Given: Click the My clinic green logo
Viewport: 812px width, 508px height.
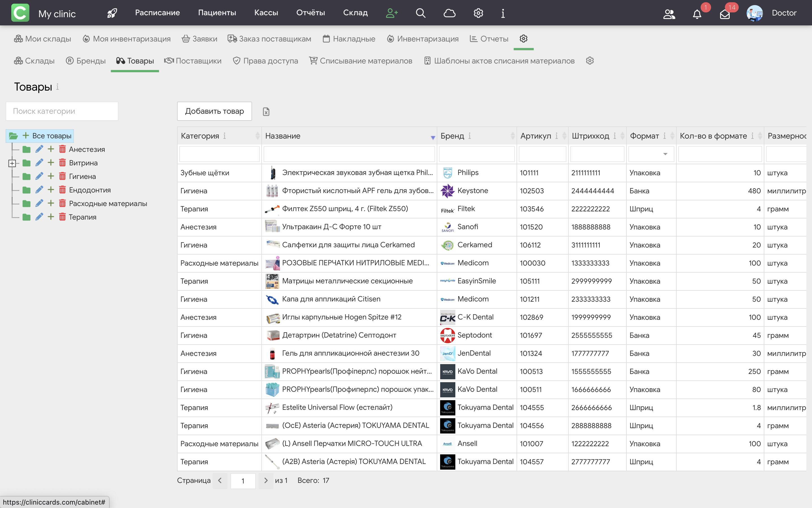Looking at the screenshot, I should 20,13.
